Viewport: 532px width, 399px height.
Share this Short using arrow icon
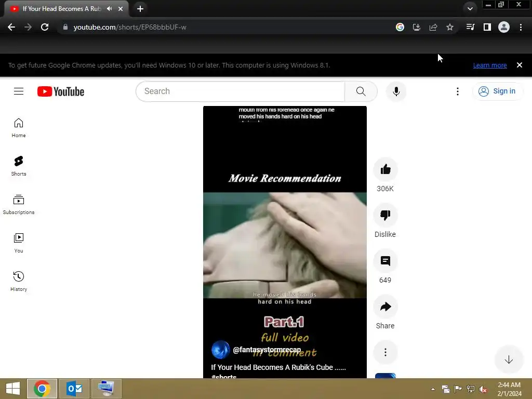[385, 307]
